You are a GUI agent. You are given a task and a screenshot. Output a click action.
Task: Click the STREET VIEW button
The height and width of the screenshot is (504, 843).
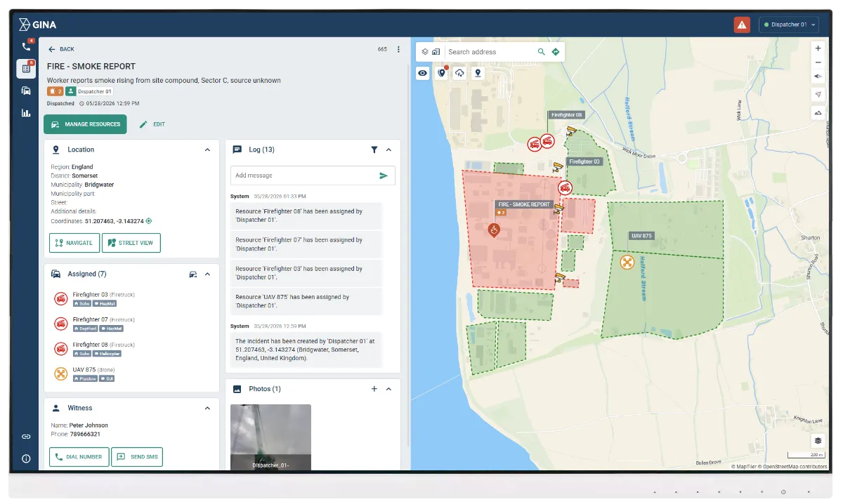[x=131, y=243]
